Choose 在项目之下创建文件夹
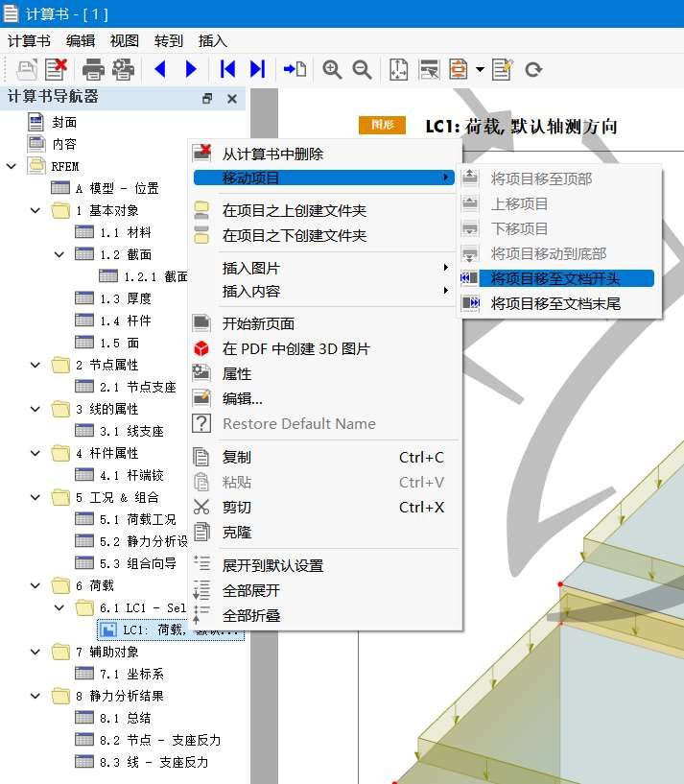The height and width of the screenshot is (784, 684). point(323,235)
